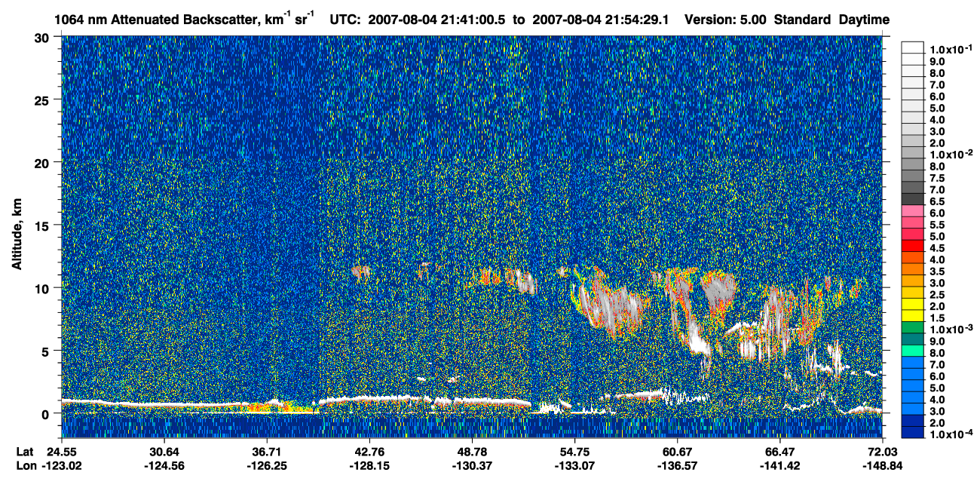Click latitude value 48.78

click(x=473, y=451)
